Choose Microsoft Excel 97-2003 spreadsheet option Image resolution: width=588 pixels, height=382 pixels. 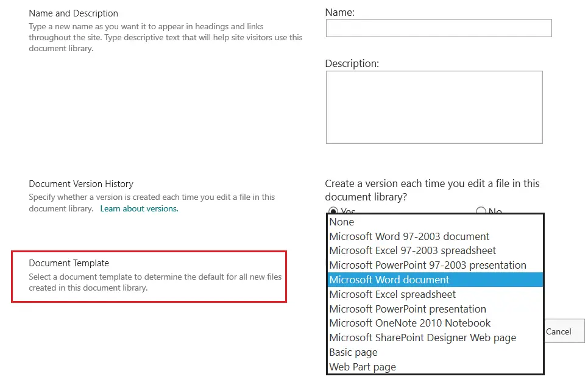[436, 250]
